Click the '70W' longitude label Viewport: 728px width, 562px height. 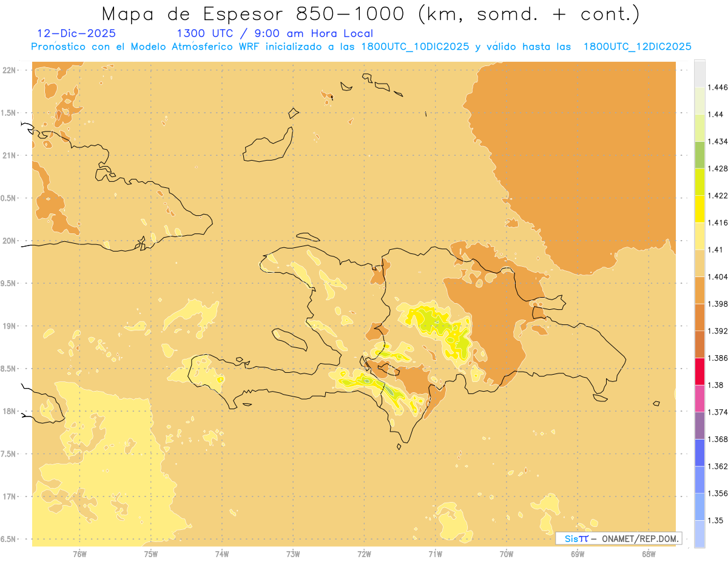click(x=507, y=554)
